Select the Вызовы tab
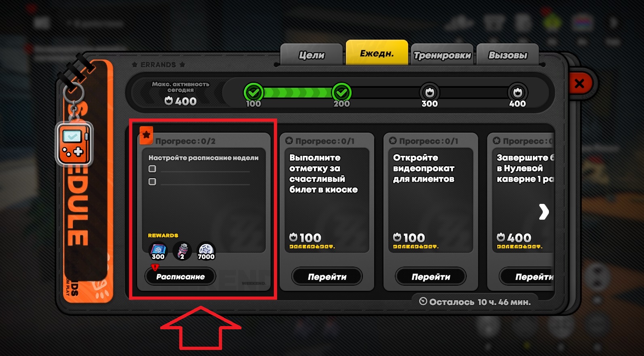644x356 pixels. (x=508, y=55)
